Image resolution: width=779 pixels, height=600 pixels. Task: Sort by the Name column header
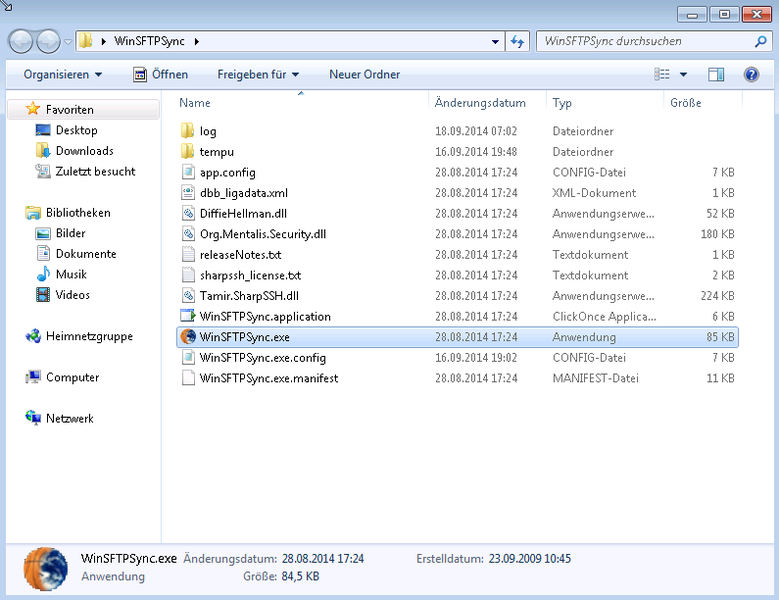click(301, 103)
